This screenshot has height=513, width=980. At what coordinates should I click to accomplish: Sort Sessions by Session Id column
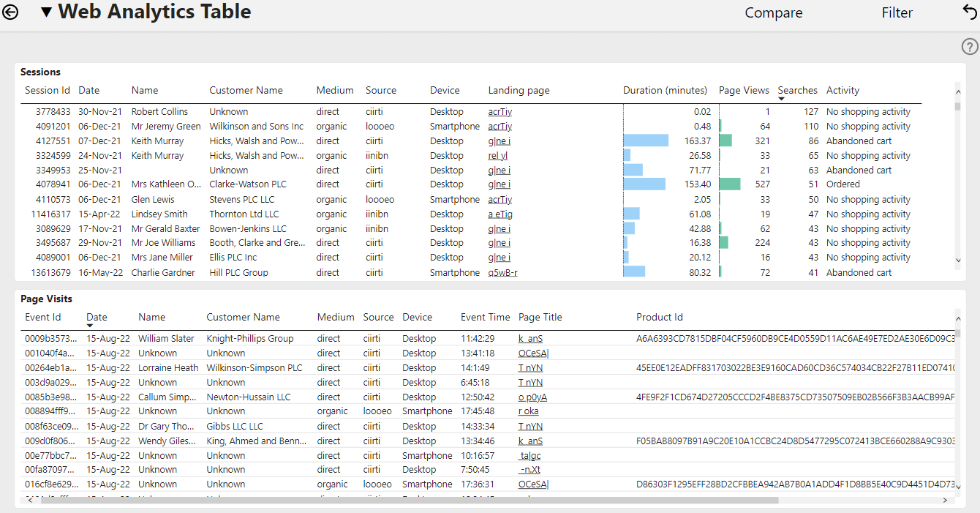(48, 90)
